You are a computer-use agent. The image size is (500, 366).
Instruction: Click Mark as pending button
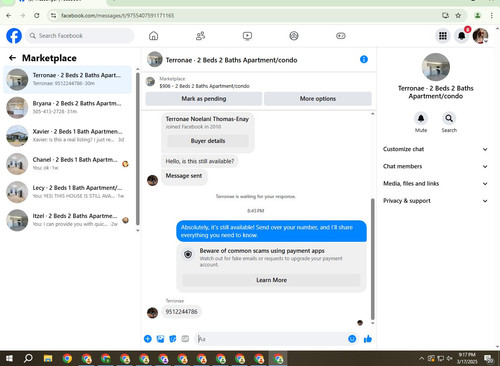(x=204, y=99)
